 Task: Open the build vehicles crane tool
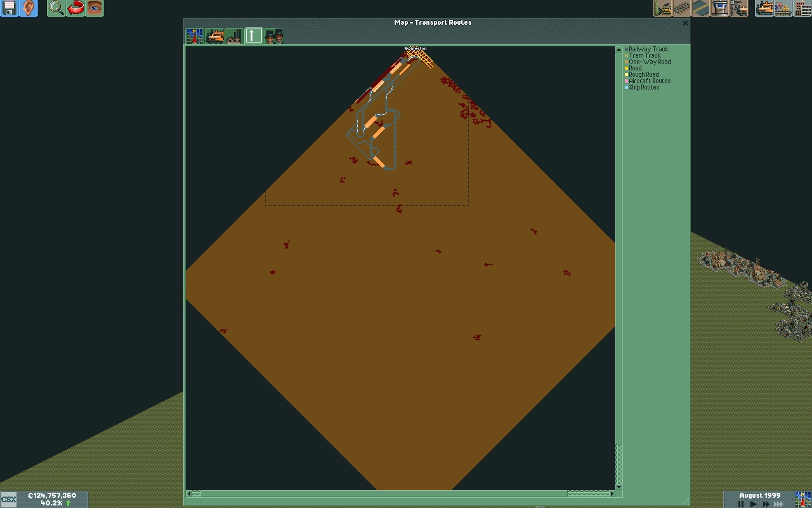point(739,8)
